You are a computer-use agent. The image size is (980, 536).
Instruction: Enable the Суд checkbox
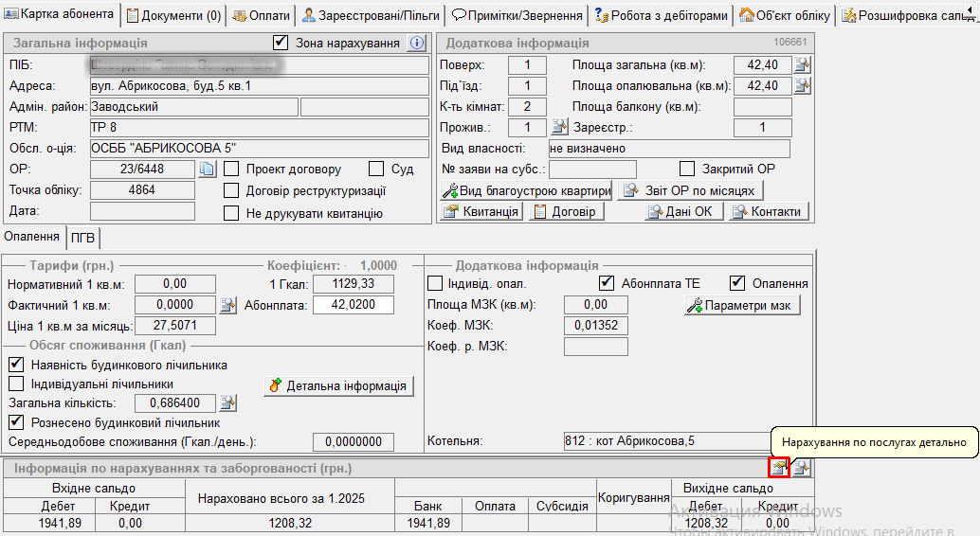point(375,170)
